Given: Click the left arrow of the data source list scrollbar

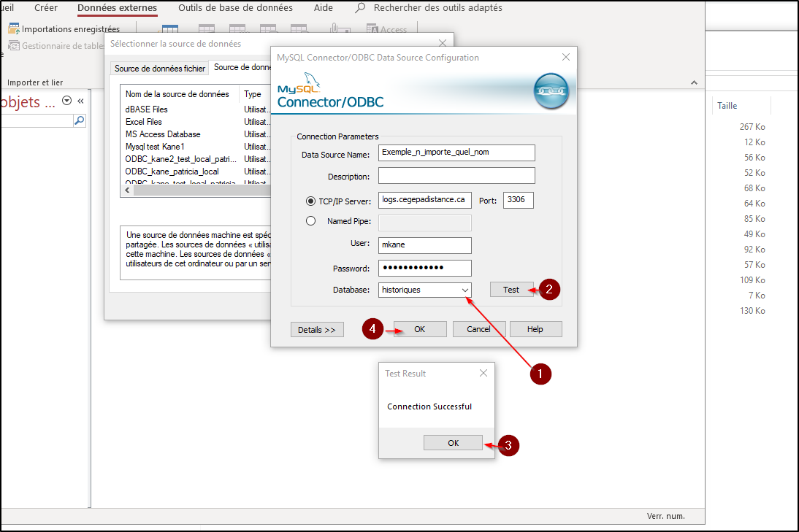Looking at the screenshot, I should pyautogui.click(x=129, y=190).
